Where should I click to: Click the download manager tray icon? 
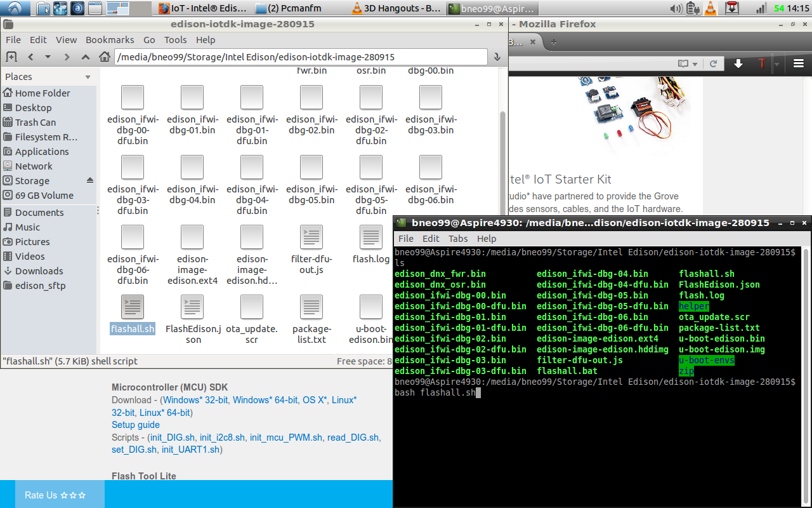pyautogui.click(x=732, y=8)
